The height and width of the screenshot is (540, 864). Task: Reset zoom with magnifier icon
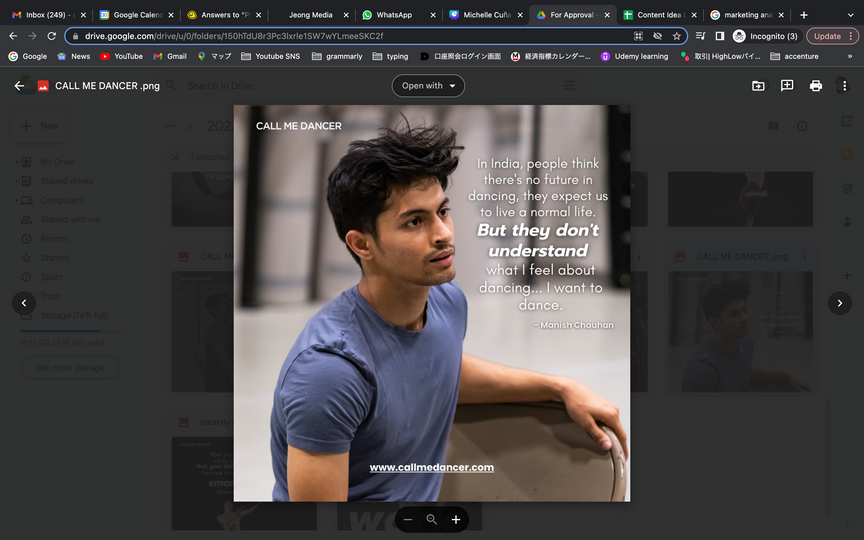[431, 520]
